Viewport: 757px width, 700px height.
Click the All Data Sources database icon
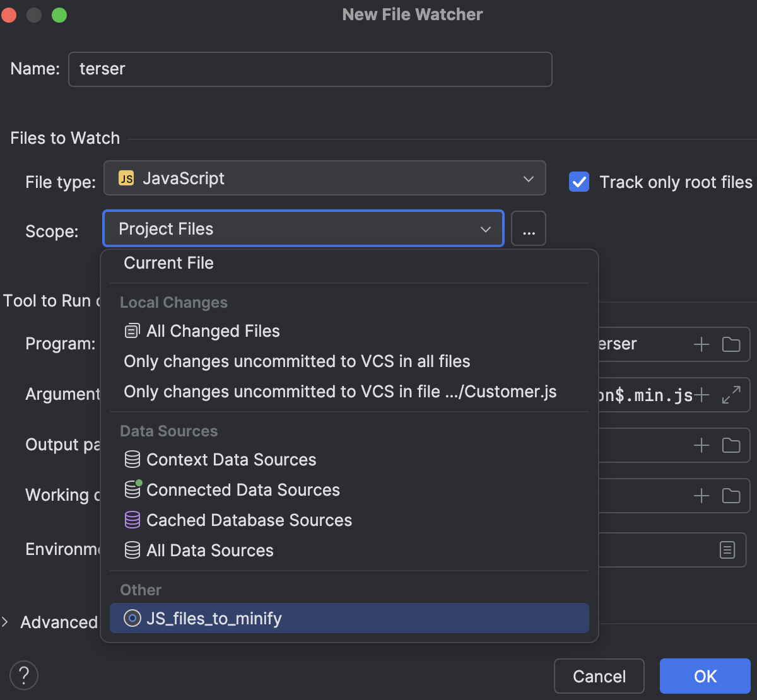click(x=132, y=551)
